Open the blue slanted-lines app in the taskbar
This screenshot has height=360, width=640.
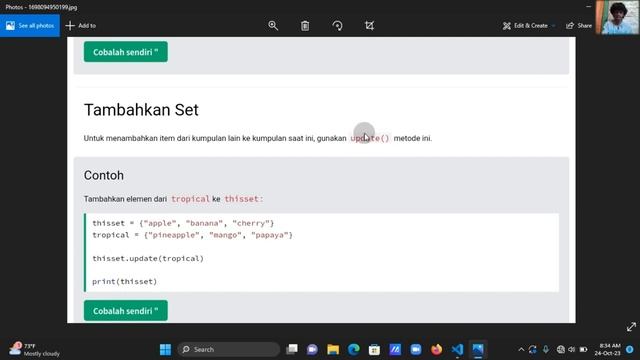click(x=395, y=349)
